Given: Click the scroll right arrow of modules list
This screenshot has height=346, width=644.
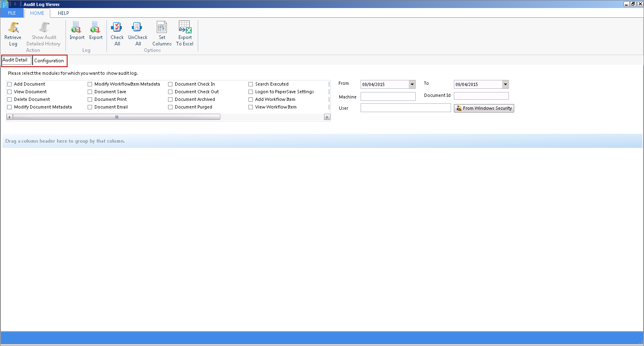Looking at the screenshot, I should click(x=327, y=117).
